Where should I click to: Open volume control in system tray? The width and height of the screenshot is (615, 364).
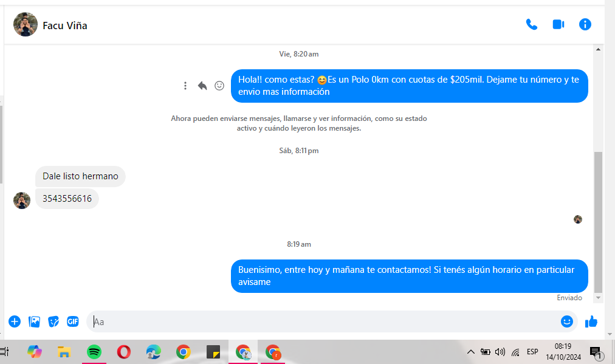(x=500, y=352)
